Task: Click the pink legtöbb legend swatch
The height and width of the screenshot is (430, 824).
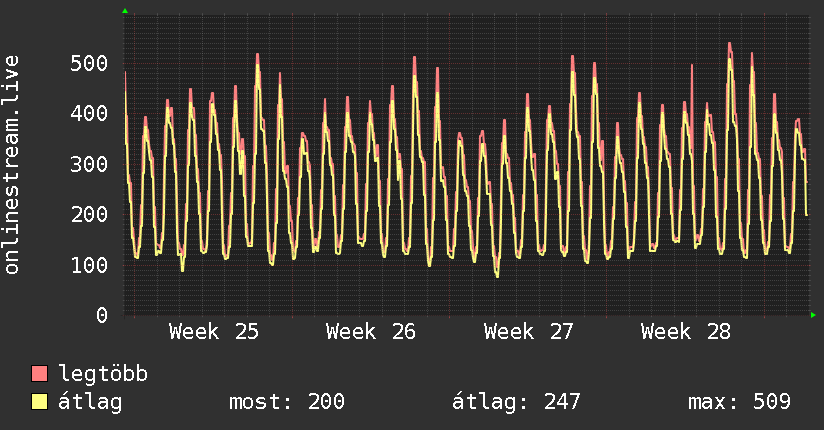Action: click(39, 373)
